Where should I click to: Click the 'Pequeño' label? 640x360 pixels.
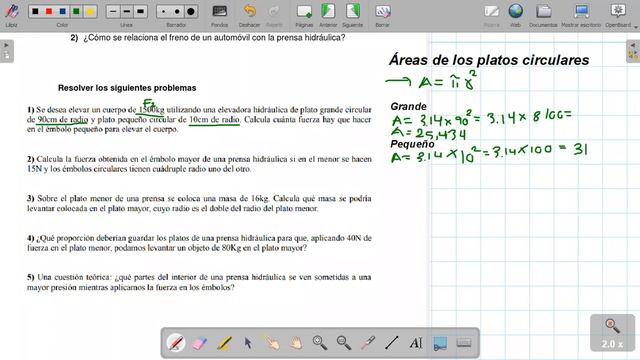click(412, 144)
